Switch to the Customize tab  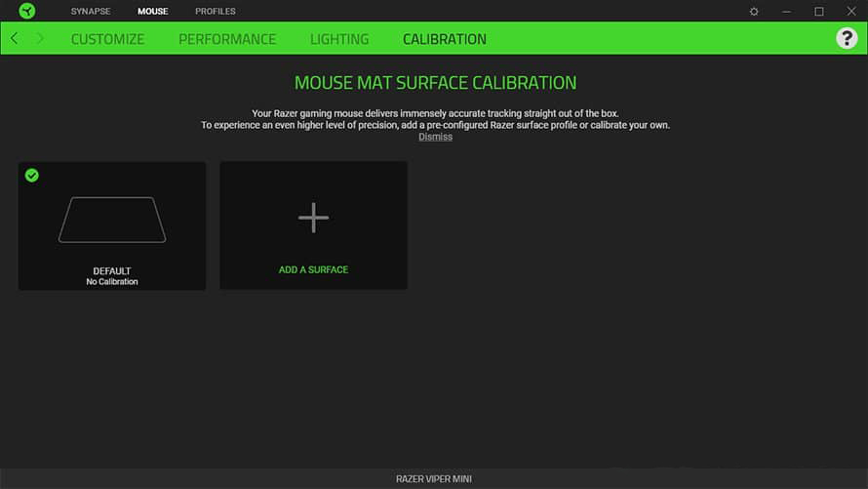[x=107, y=39]
